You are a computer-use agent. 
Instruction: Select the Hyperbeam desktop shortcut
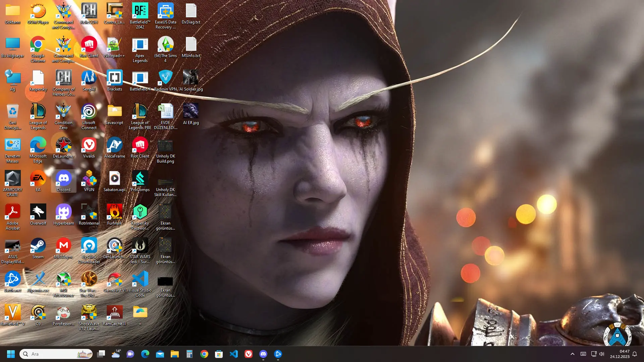[64, 215]
